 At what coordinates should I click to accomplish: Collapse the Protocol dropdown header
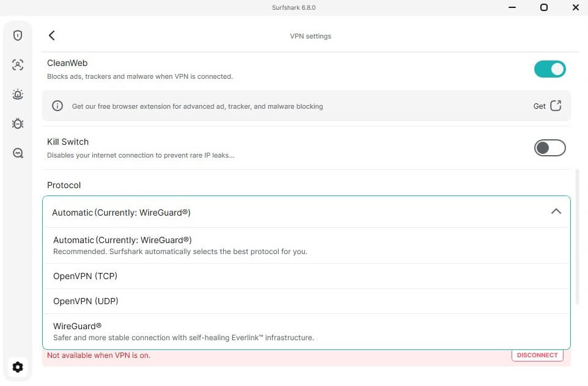[x=306, y=212]
